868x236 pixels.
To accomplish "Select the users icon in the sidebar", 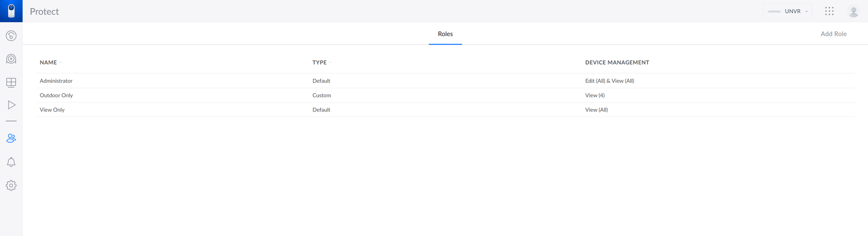I will pos(11,138).
